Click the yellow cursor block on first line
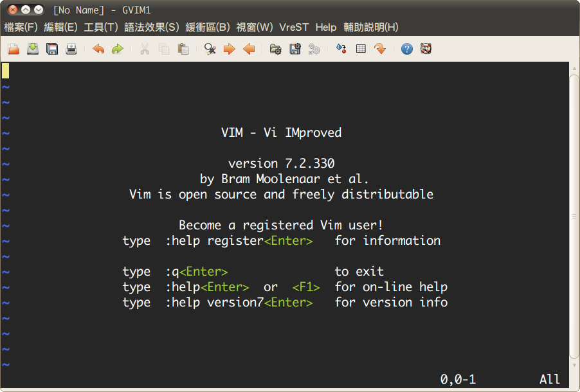The height and width of the screenshot is (392, 580). coord(6,71)
